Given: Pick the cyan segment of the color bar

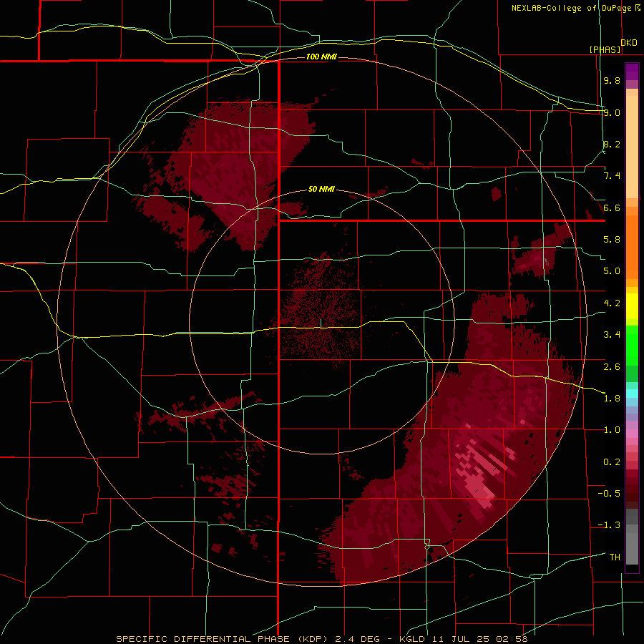Looking at the screenshot, I should click(632, 394).
